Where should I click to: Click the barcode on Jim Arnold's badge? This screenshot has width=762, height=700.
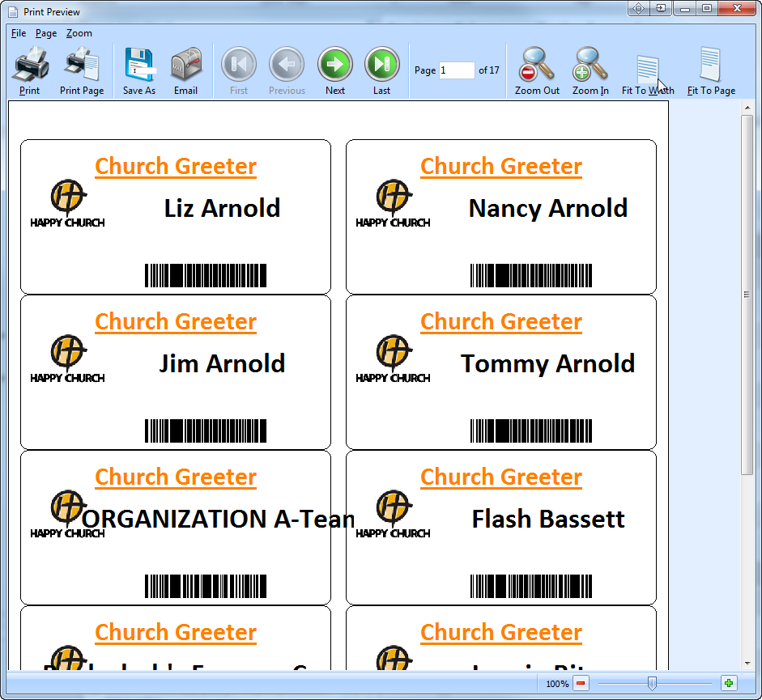(x=206, y=431)
